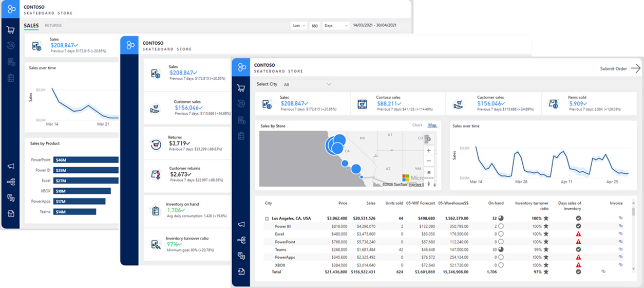Click the Contoso logo in the middle window header
Image resolution: width=644 pixels, height=288 pixels.
129,45
